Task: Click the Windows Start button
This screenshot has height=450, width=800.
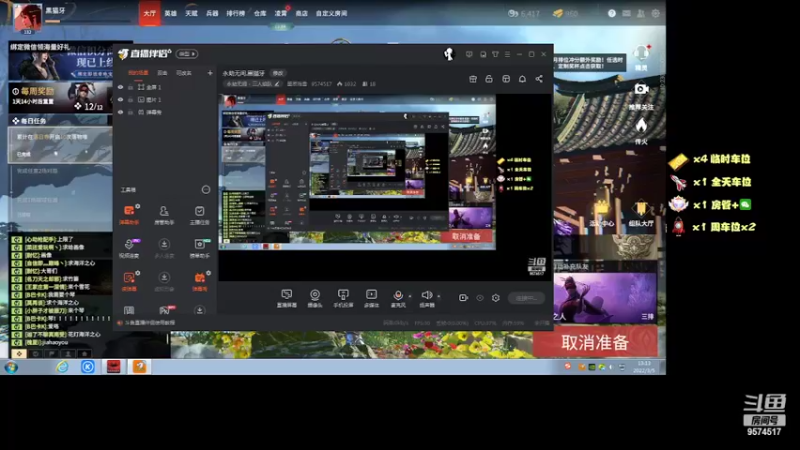Action: (x=11, y=367)
